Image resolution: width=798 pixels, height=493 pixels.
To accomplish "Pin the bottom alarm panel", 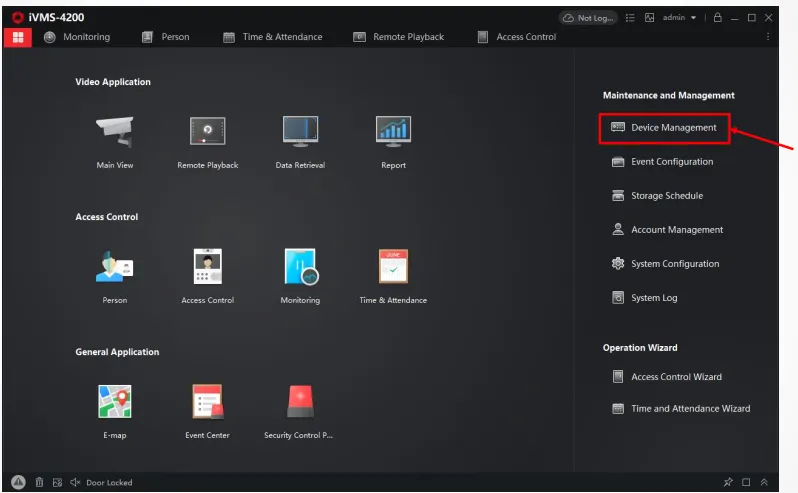I will coord(728,482).
